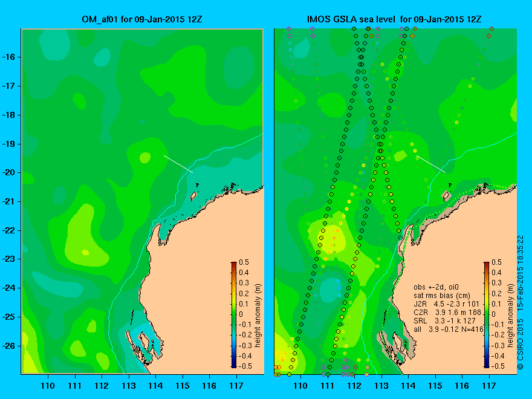Select the 0.5 tick on the OM_af01 colorbar
532x399 pixels.
(x=244, y=262)
